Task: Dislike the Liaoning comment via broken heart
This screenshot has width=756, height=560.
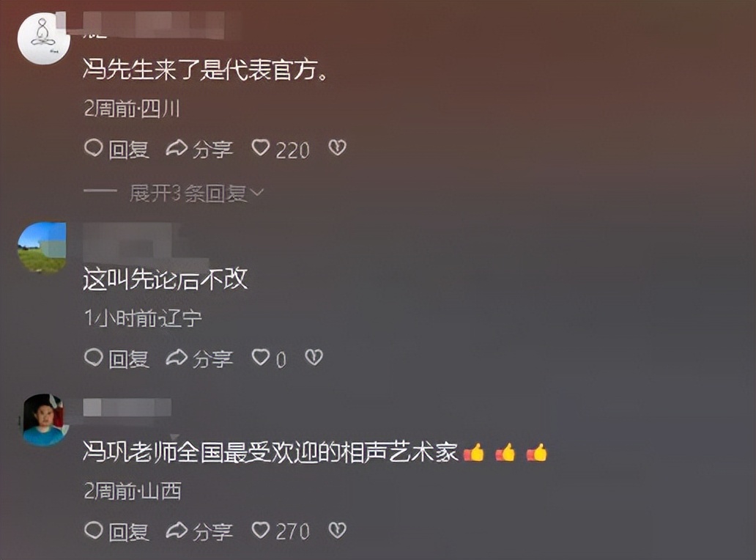Action: [314, 358]
